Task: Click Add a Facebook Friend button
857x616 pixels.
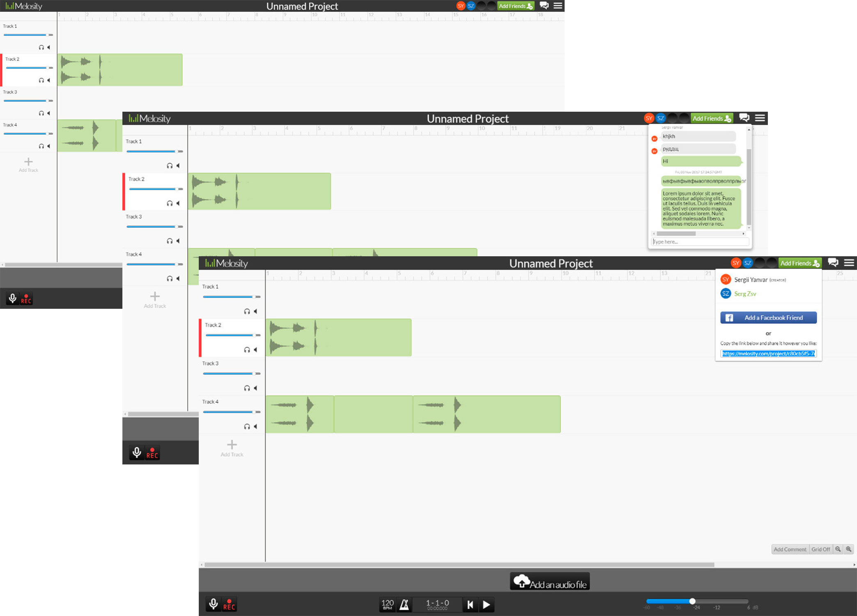Action: pos(768,317)
